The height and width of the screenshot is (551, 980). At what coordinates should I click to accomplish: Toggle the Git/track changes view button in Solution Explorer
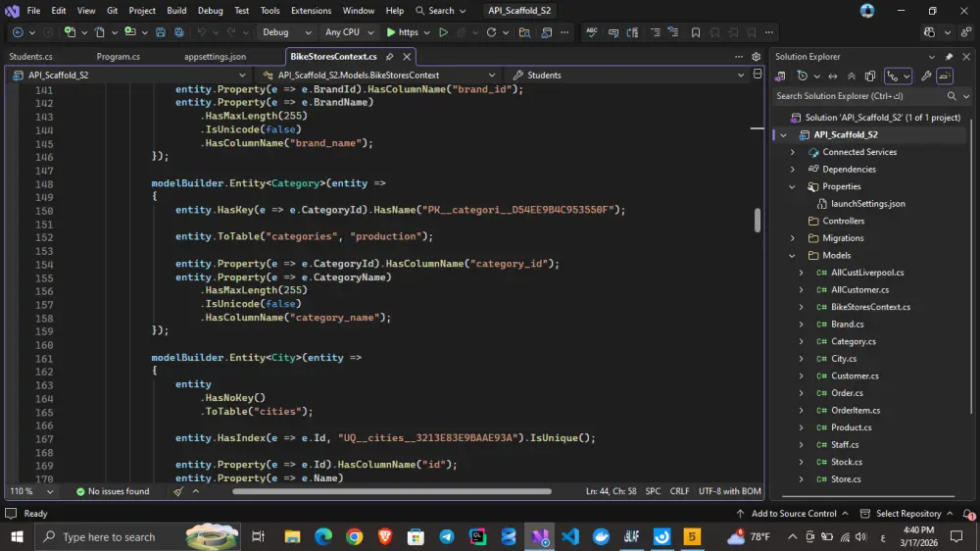click(893, 76)
